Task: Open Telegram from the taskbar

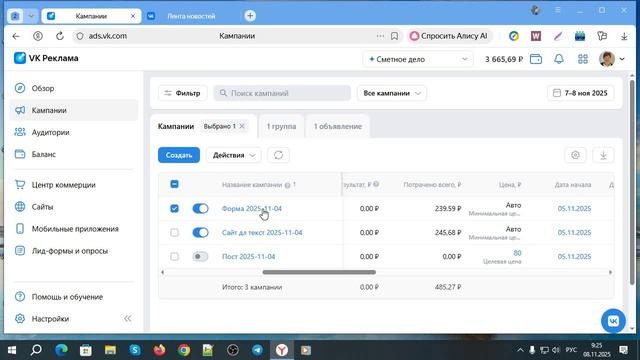Action: 257,350
